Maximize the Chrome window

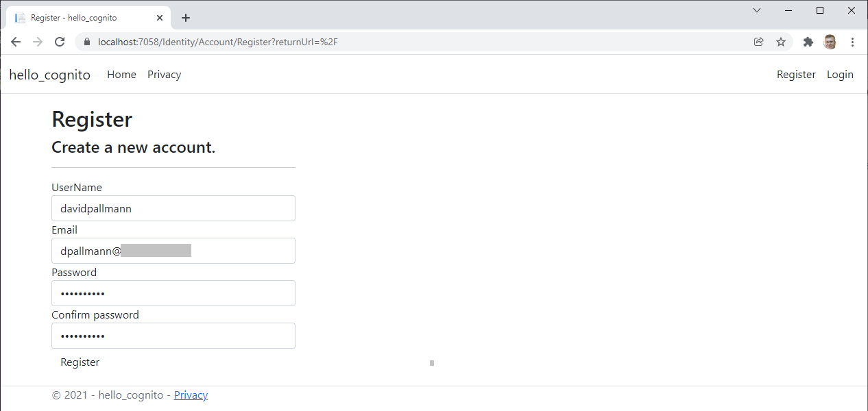[820, 10]
